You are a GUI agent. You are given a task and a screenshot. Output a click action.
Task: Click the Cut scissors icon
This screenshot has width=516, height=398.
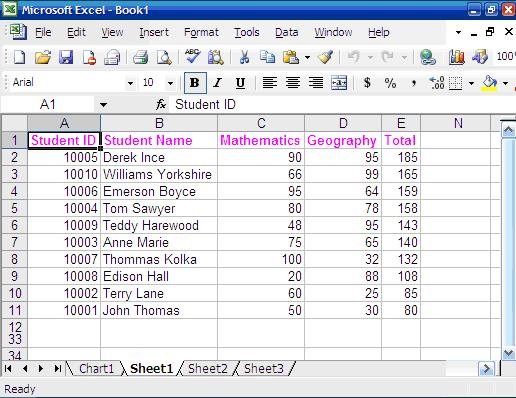(x=244, y=57)
